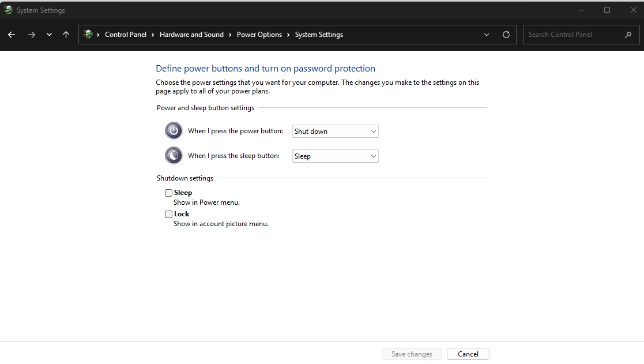Enable the Lock checkbox in Shutdown settings

tap(169, 214)
